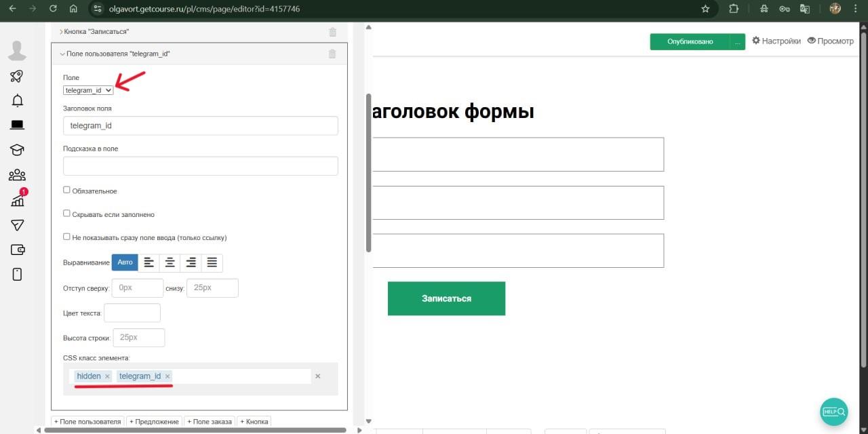The width and height of the screenshot is (868, 434).
Task: Click the teal Help chat icon
Action: (x=833, y=411)
